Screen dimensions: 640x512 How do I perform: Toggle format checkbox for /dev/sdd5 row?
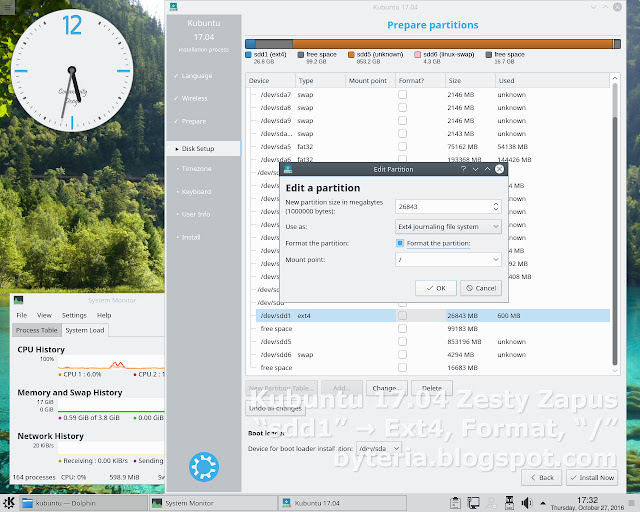click(x=402, y=341)
